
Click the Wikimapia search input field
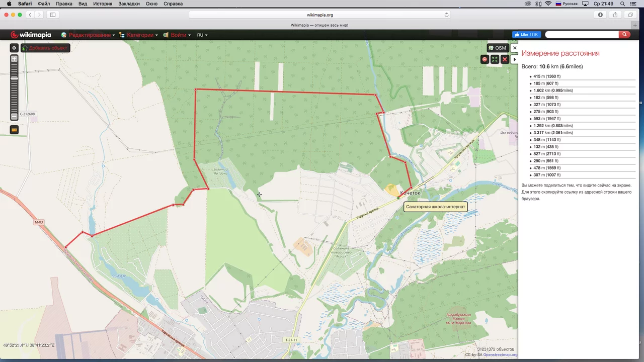[582, 35]
